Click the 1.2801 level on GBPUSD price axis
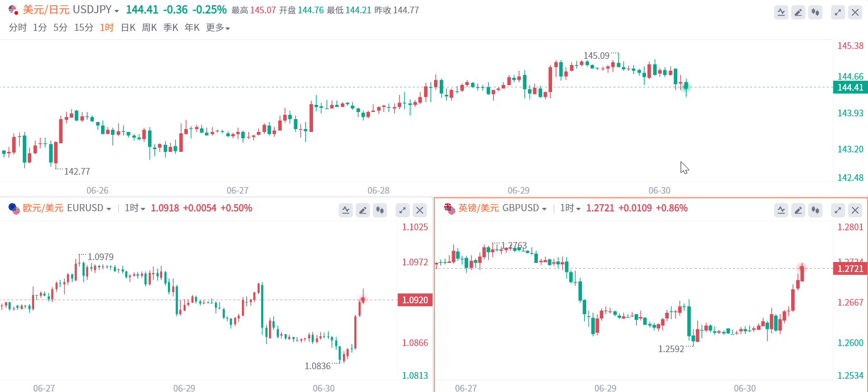Image resolution: width=868 pixels, height=392 pixels. coord(850,227)
